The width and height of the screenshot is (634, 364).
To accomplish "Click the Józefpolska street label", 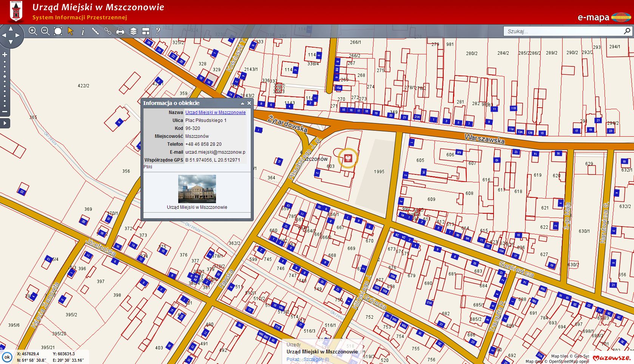I will 100,247.
